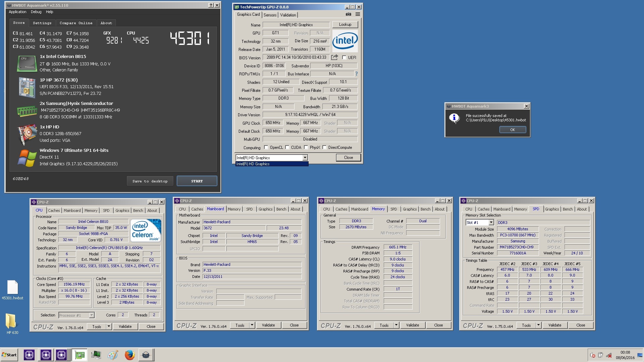Screen dimensions: 644x362
Task: Select the 45301.hwbot file on desktop
Action: 12,290
